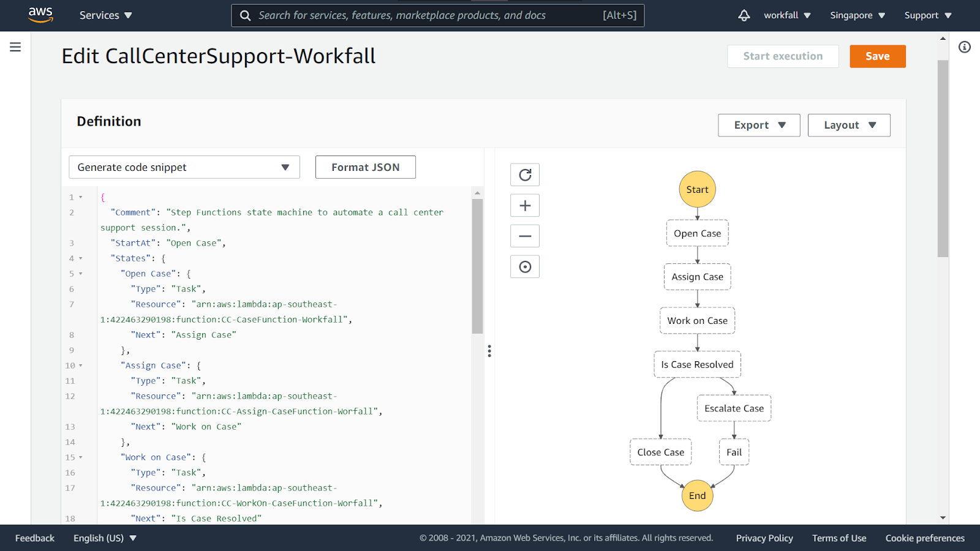Select the Close Case state node

(660, 452)
